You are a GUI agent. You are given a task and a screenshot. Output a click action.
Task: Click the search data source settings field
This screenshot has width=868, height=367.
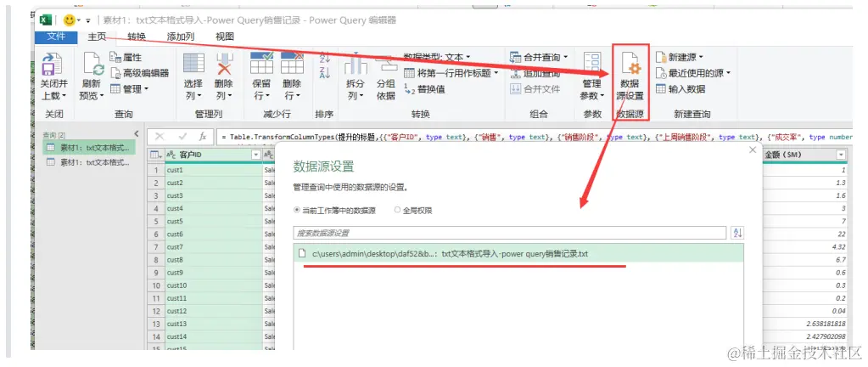(509, 233)
